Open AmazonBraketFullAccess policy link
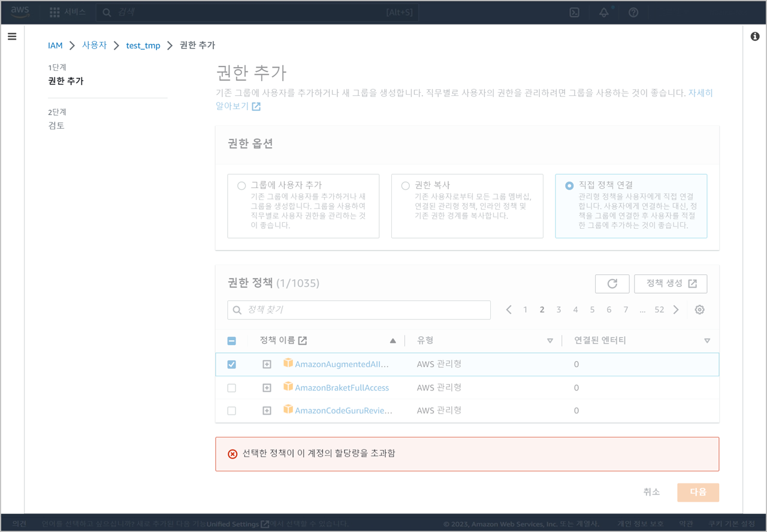This screenshot has width=767, height=532. tap(342, 388)
